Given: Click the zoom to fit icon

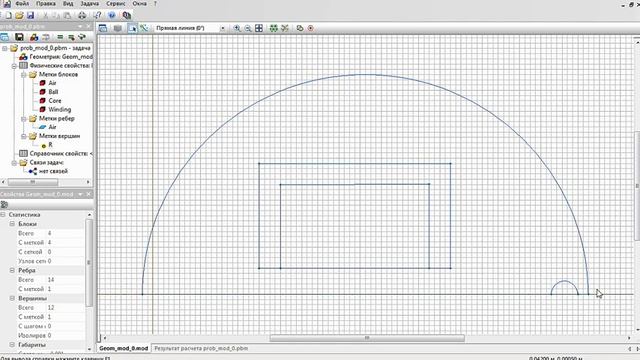Looking at the screenshot, I should (259, 28).
